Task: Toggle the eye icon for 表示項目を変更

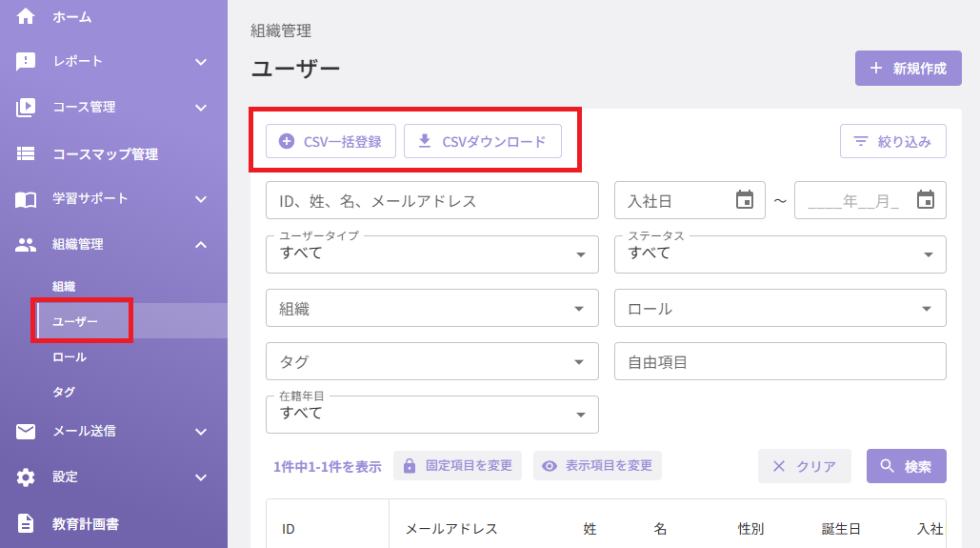Action: point(550,466)
